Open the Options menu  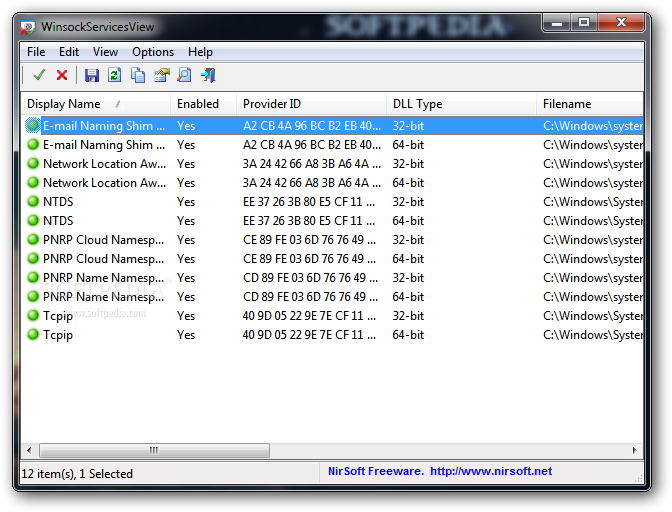153,52
